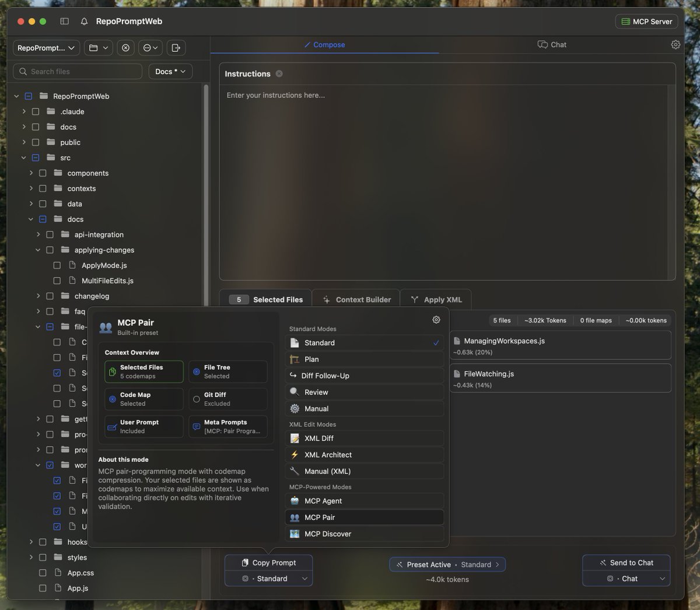Click the clear selection circled-x icon
Screen dimensions: 700x610
(x=125, y=48)
